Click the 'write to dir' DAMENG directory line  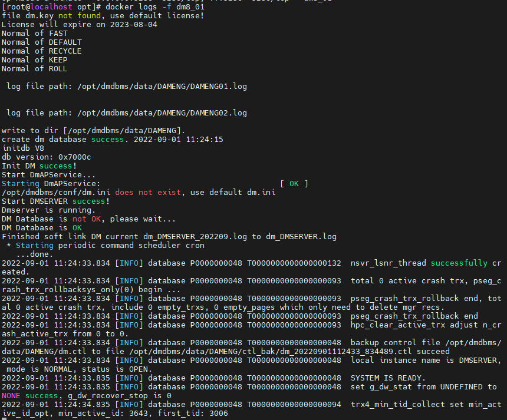93,130
